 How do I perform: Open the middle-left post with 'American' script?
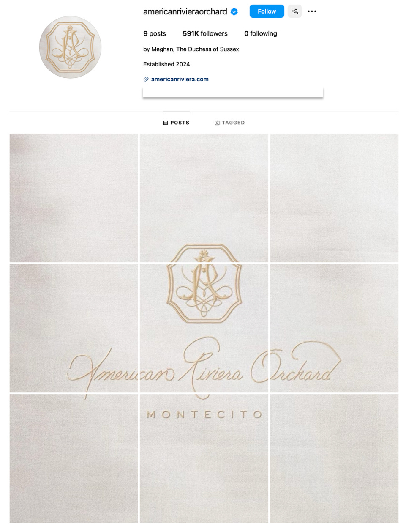pos(74,328)
